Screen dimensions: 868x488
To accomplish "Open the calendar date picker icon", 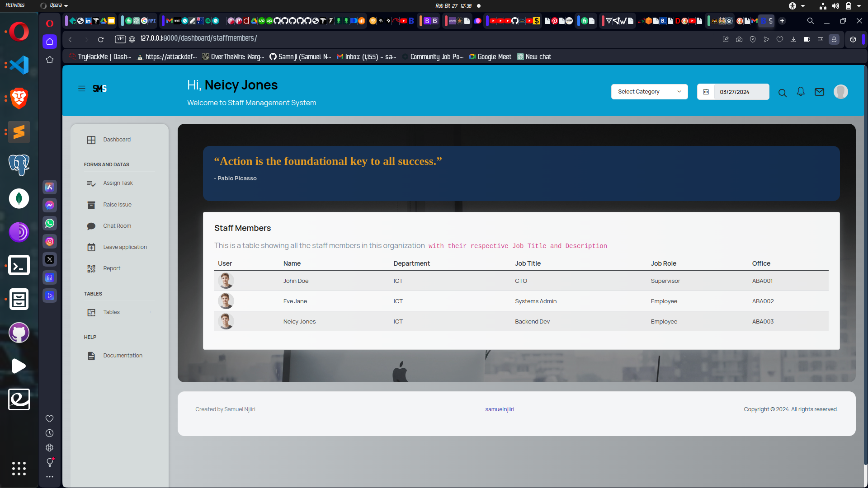I will [x=706, y=92].
